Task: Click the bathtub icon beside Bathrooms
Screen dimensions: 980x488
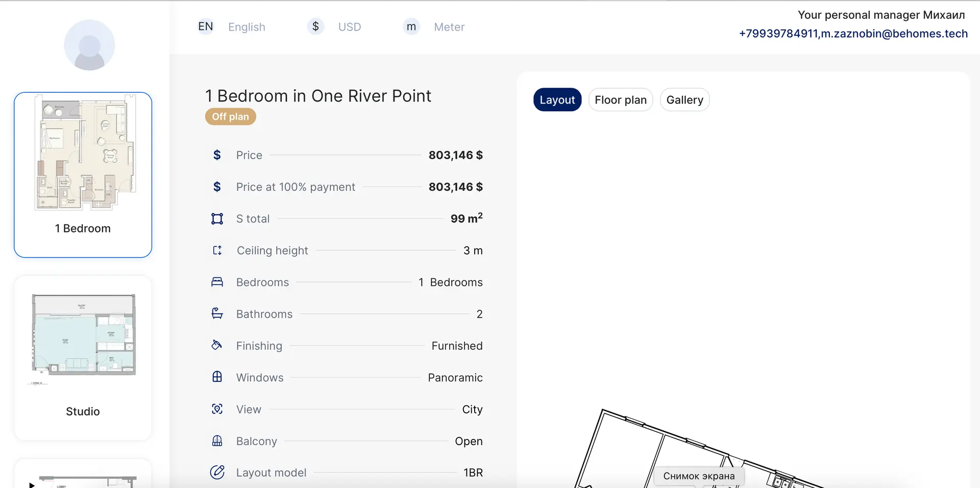Action: [x=217, y=314]
